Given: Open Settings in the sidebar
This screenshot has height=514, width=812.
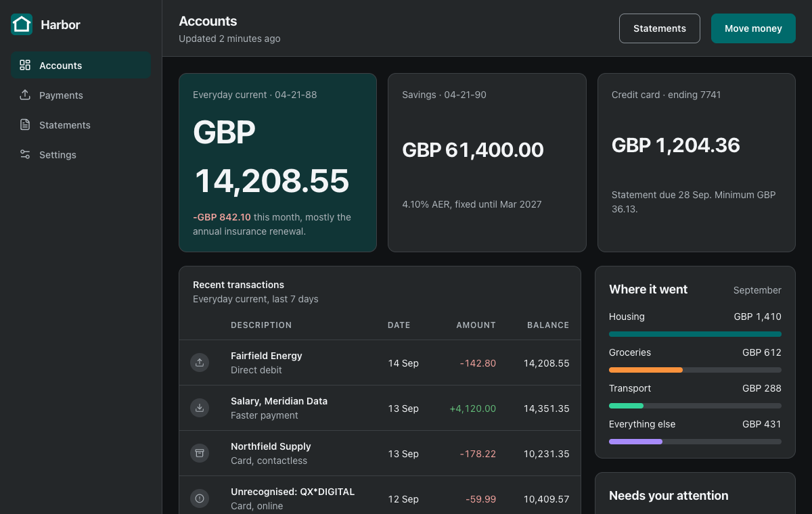Looking at the screenshot, I should [x=81, y=154].
